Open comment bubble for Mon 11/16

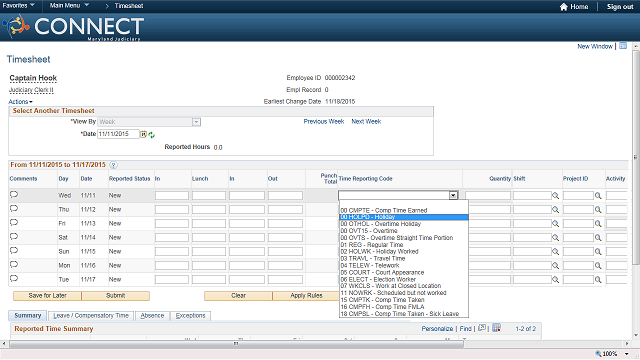coord(14,264)
